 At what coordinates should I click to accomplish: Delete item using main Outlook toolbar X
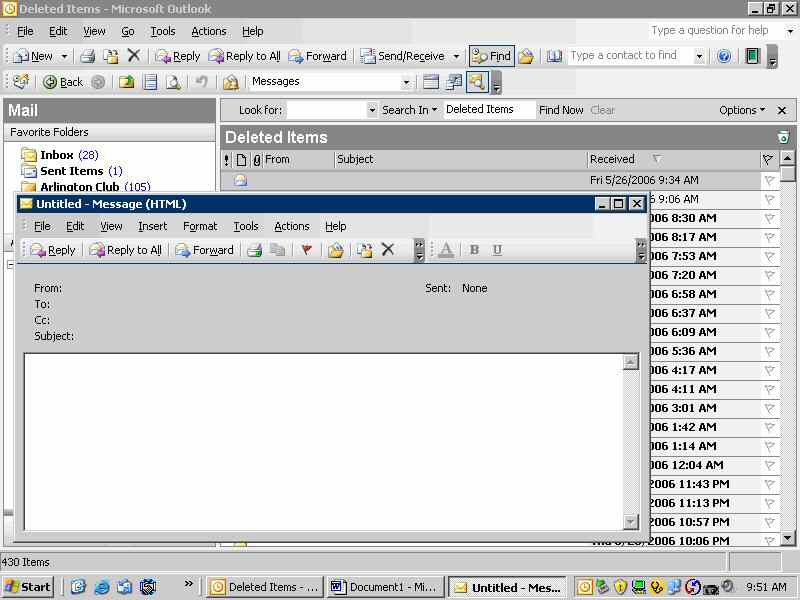coord(134,55)
